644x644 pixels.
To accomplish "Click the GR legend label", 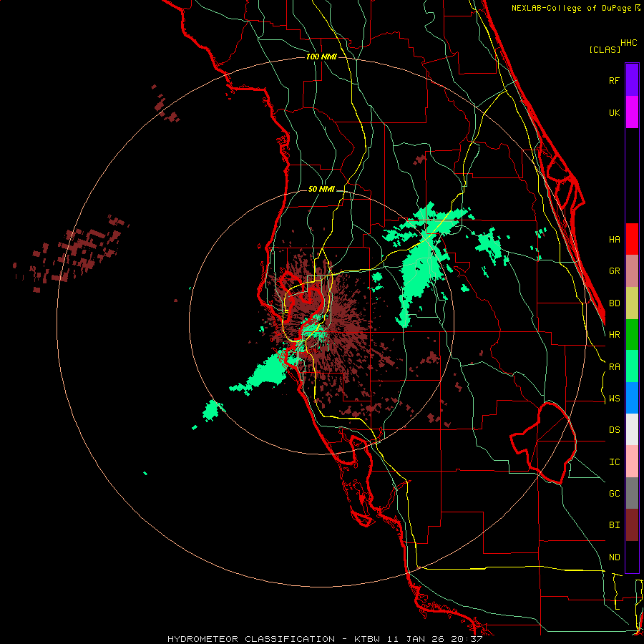I will pyautogui.click(x=614, y=271).
